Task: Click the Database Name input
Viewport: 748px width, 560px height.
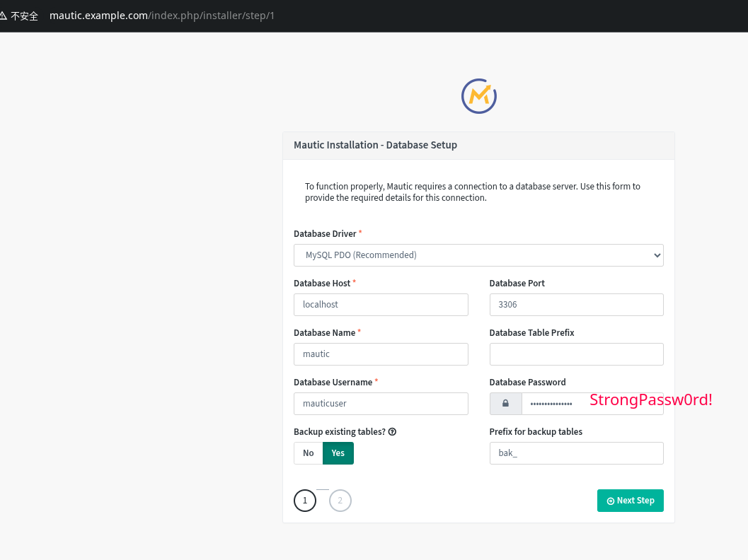Action: [x=381, y=354]
